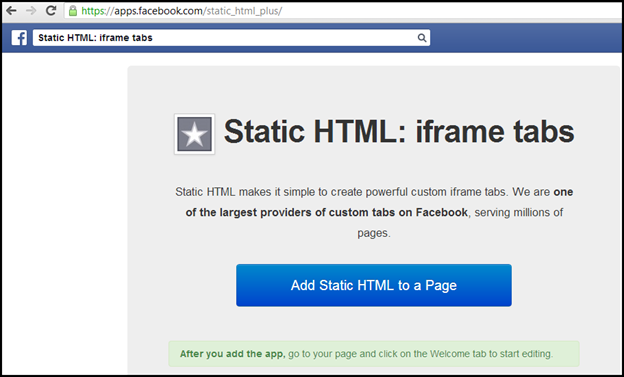Click the star app icon beside the title
Viewport: 624px width, 377px height.
click(x=194, y=134)
